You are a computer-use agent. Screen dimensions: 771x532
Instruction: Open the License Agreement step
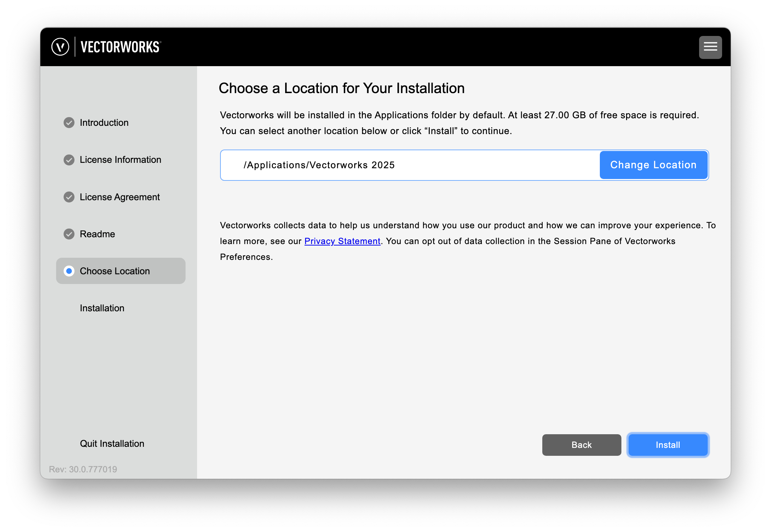[x=120, y=197]
